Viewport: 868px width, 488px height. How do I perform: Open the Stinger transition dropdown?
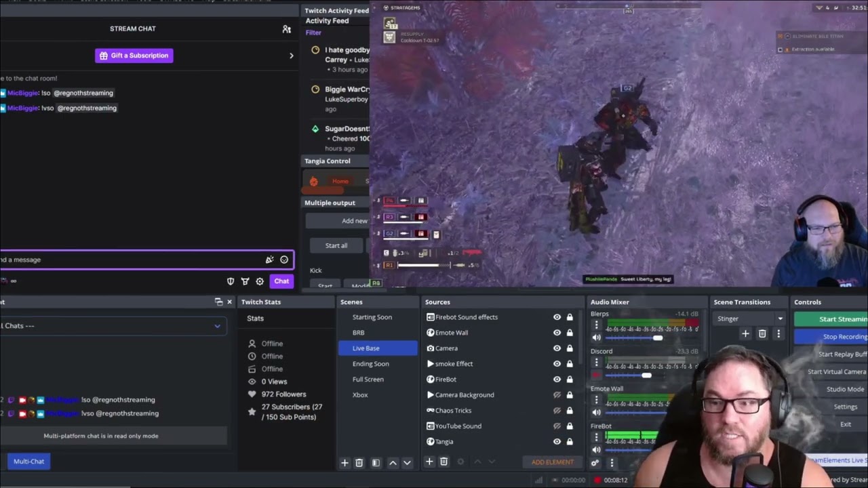(750, 319)
